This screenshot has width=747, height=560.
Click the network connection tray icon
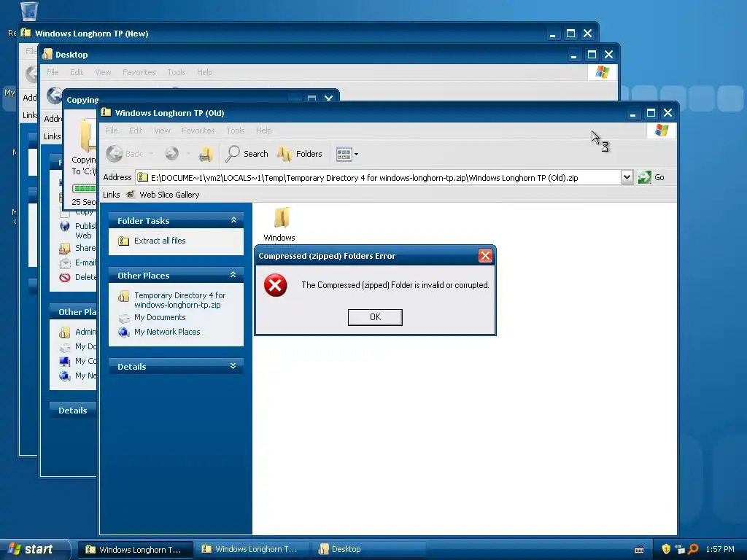pyautogui.click(x=679, y=549)
